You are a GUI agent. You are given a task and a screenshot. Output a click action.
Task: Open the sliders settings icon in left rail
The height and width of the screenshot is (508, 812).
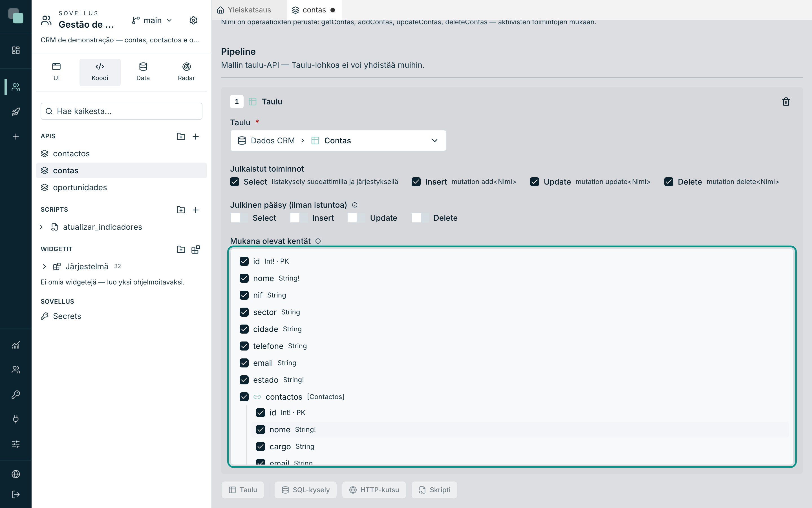pos(16,444)
